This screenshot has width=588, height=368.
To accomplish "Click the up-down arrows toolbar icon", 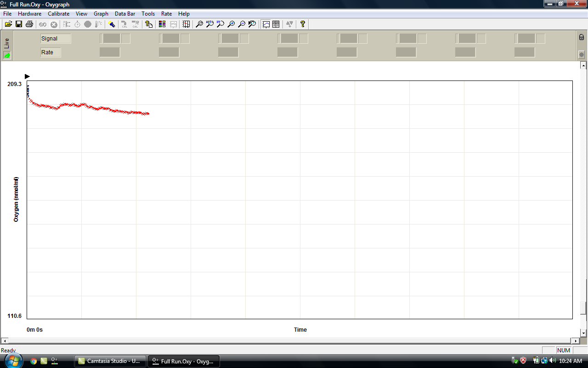I will tap(289, 24).
